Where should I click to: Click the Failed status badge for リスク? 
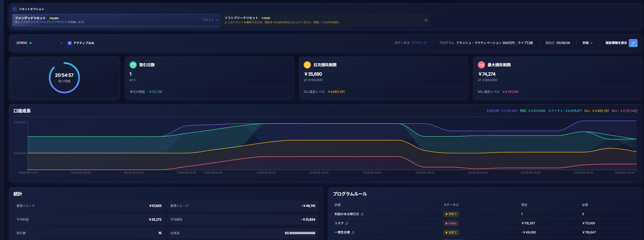(451, 223)
